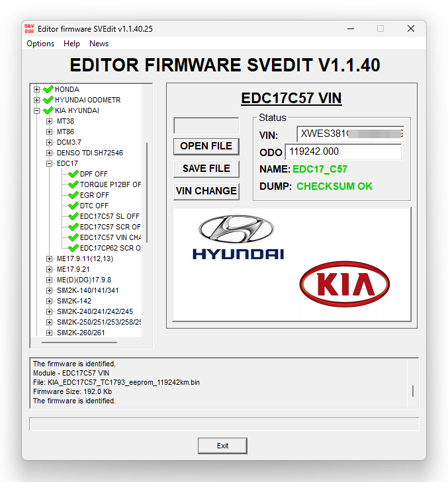Expand the HYUNDAI ODOMETR tree node
Image resolution: width=448 pixels, height=482 pixels.
pyautogui.click(x=36, y=100)
